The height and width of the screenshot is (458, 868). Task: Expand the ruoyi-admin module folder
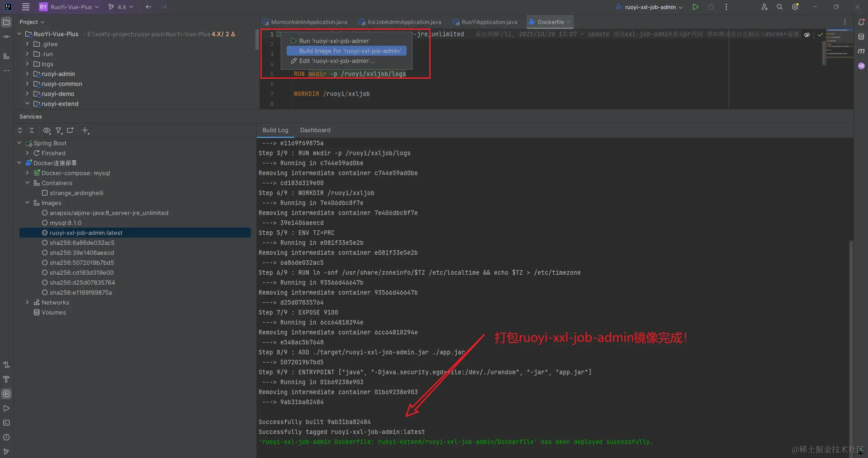coord(27,74)
